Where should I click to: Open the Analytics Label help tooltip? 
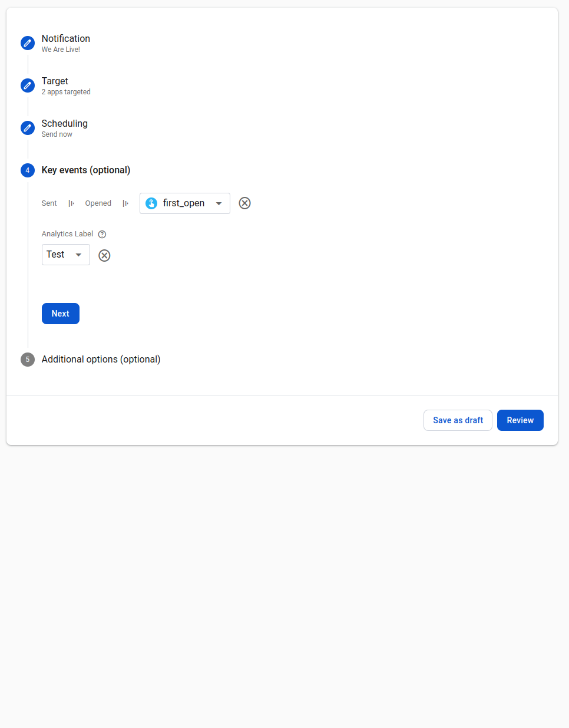pyautogui.click(x=102, y=234)
